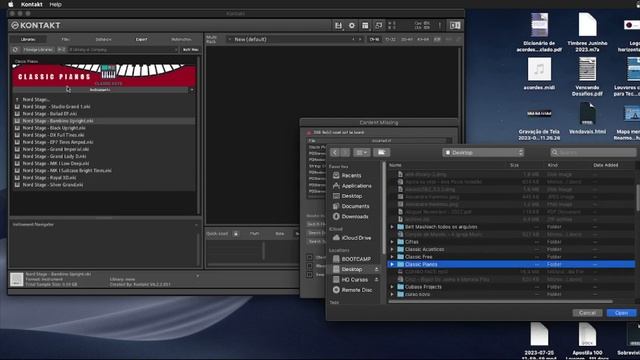The width and height of the screenshot is (640, 360).
Task: Show rack channels 17-32
Action: coord(390,39)
